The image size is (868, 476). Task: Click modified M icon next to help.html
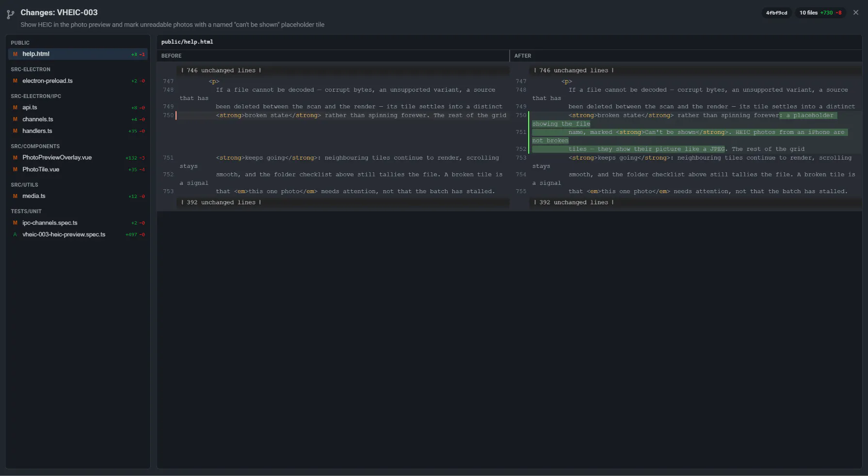point(15,54)
